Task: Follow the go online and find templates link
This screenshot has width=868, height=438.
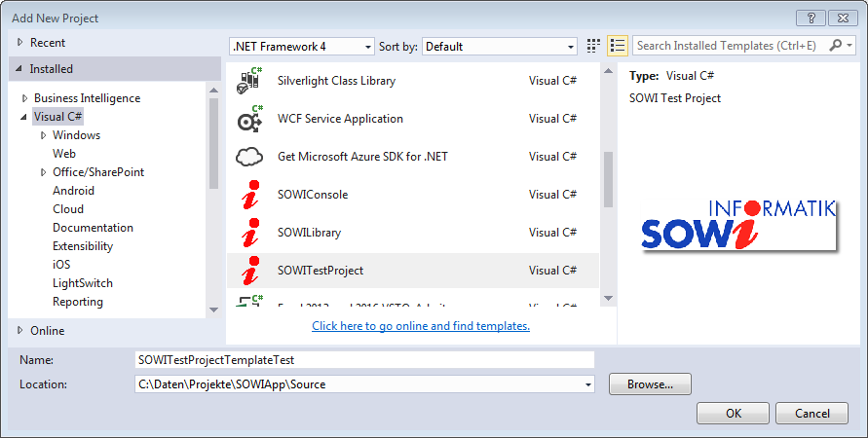Action: (x=421, y=326)
